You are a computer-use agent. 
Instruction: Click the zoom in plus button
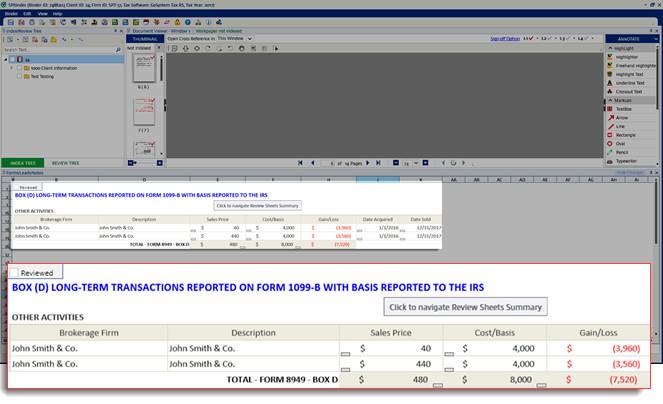click(425, 163)
